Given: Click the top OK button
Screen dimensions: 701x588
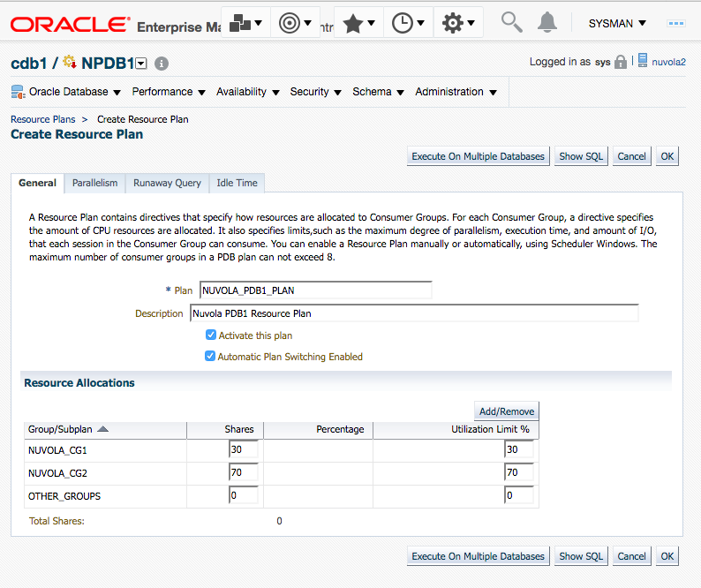Looking at the screenshot, I should [667, 156].
